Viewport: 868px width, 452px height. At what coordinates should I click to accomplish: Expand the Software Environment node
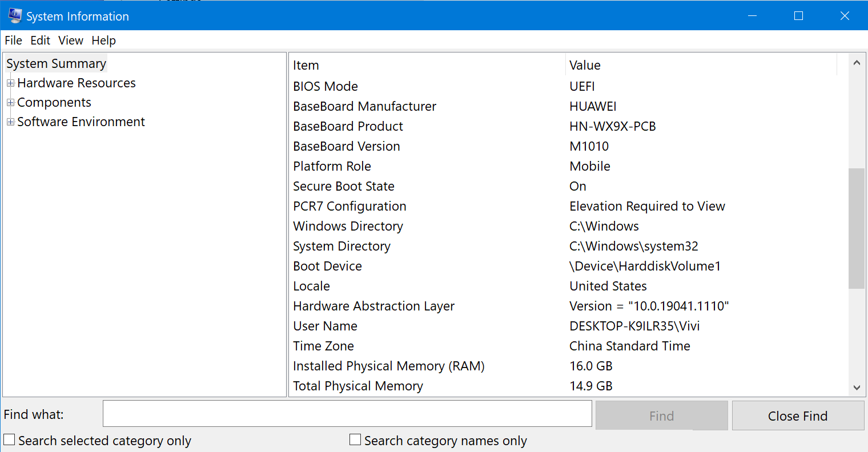pyautogui.click(x=10, y=122)
